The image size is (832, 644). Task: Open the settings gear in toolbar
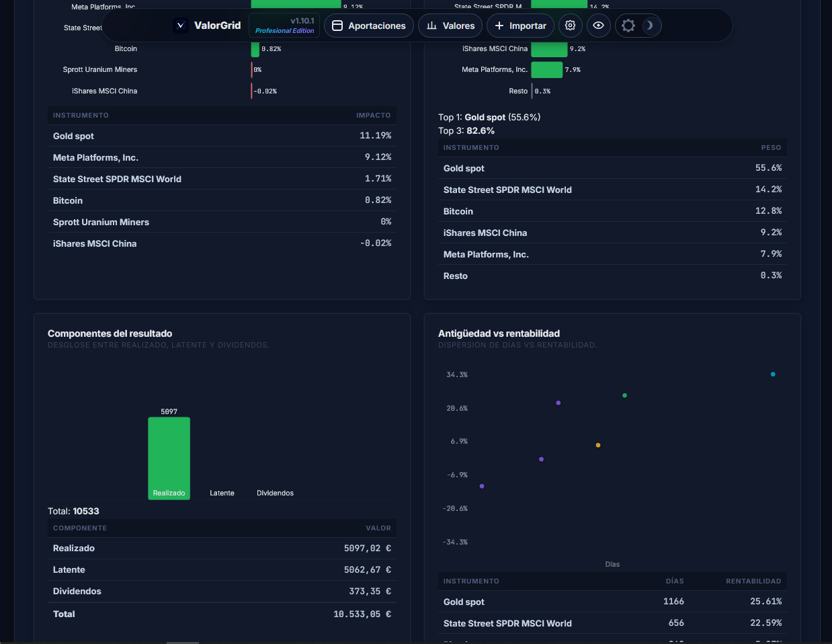click(570, 26)
